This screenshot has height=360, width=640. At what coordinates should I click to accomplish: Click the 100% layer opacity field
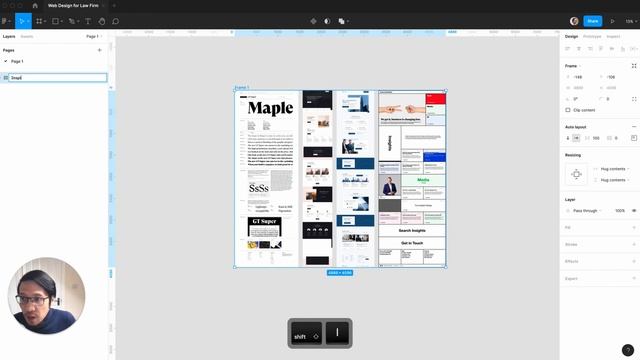(620, 211)
